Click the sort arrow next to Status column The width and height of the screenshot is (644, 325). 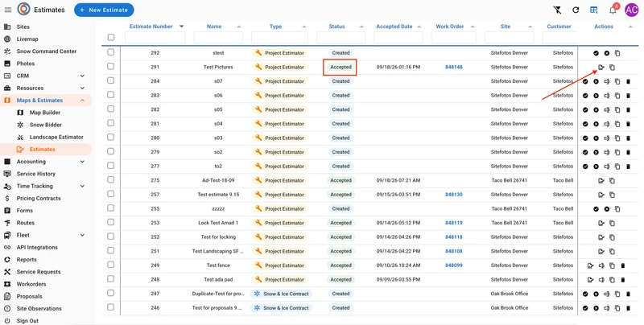(x=361, y=27)
